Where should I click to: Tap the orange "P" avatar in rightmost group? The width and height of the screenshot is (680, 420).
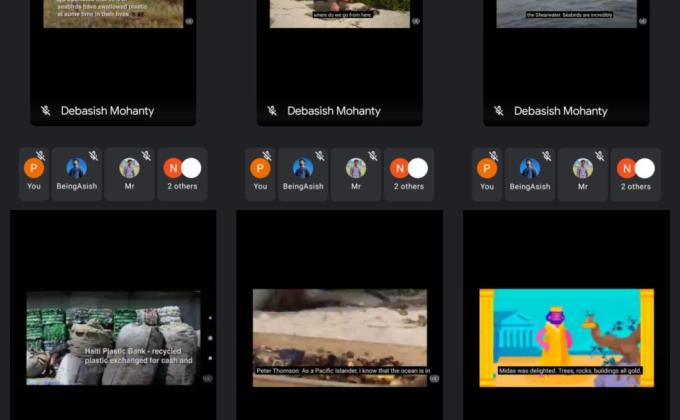tap(485, 168)
